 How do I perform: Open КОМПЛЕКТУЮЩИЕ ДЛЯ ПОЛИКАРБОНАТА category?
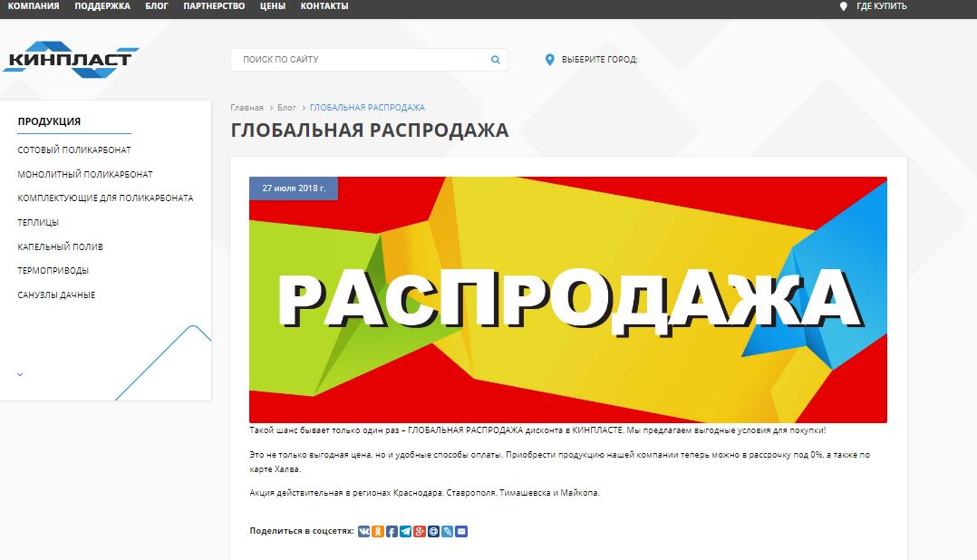(105, 198)
